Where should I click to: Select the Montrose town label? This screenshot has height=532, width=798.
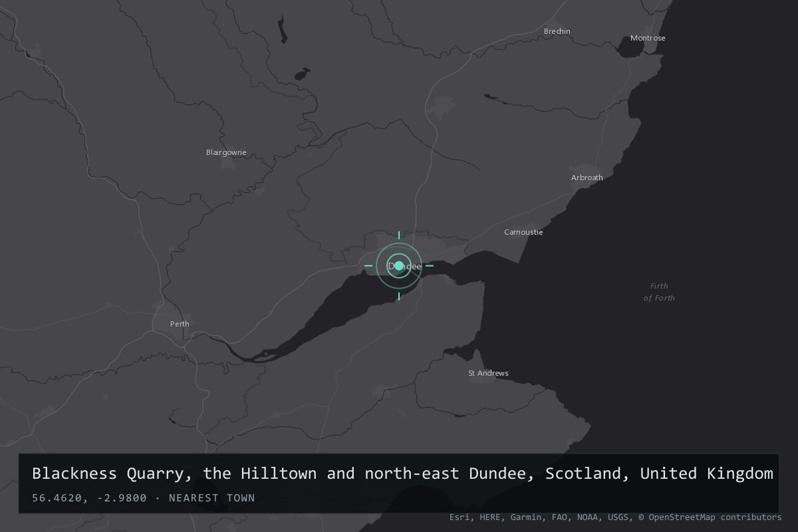pyautogui.click(x=648, y=38)
